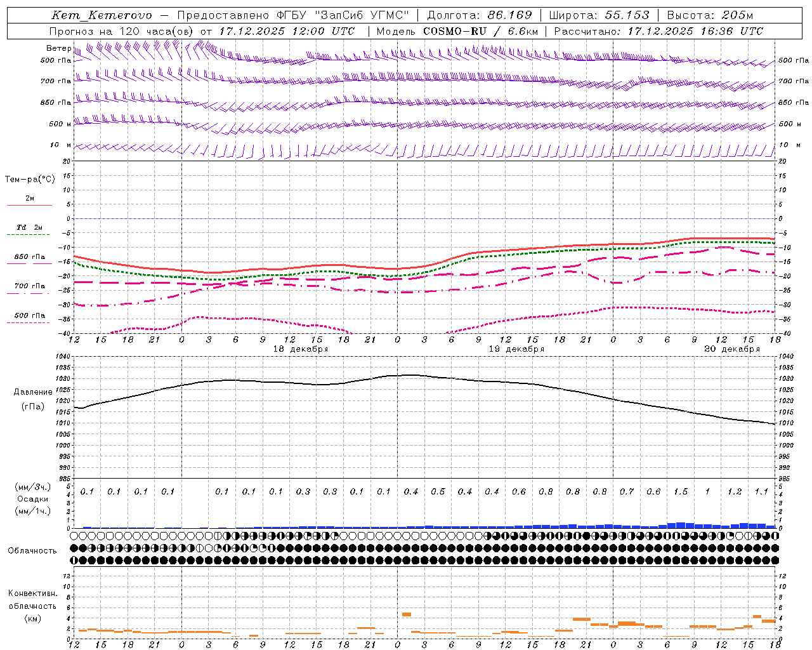Click the 1.5 precipitation value
This screenshot has width=812, height=650.
point(681,492)
